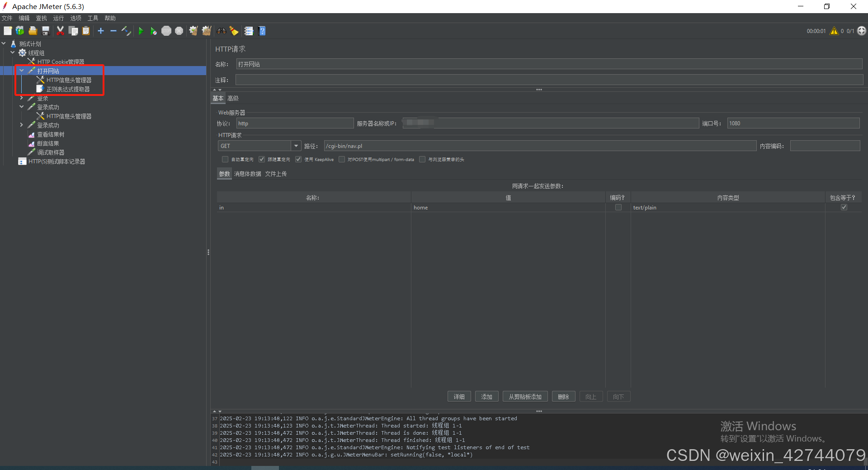Click 从剪贴板添加 button

tap(525, 397)
